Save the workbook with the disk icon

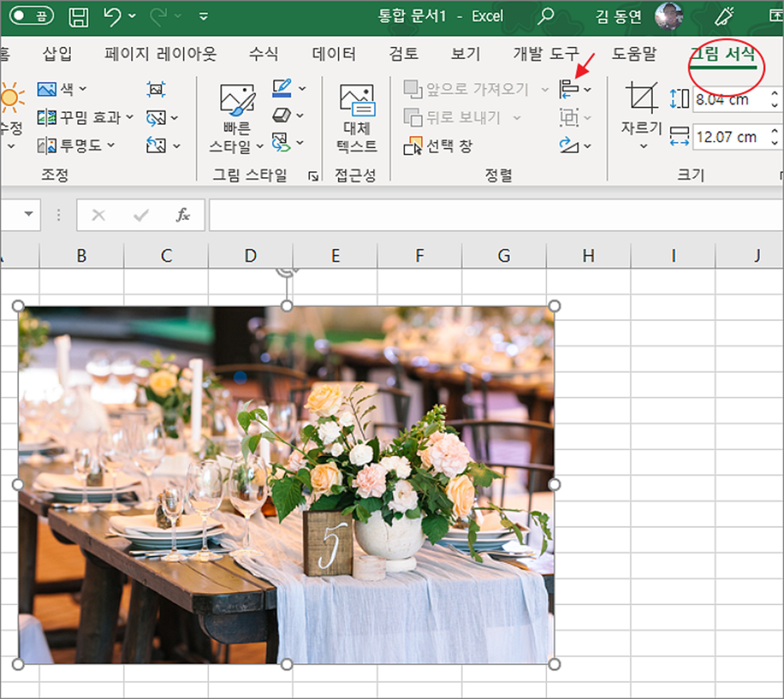coord(78,16)
